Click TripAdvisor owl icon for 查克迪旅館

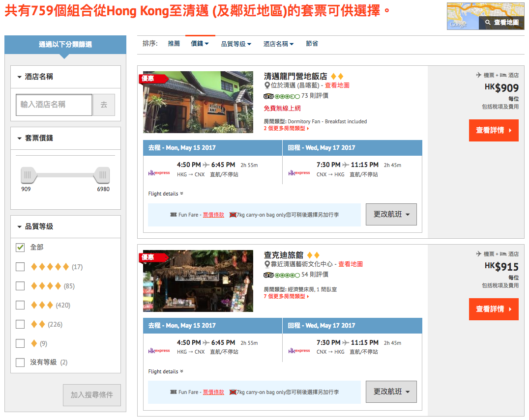tap(268, 275)
